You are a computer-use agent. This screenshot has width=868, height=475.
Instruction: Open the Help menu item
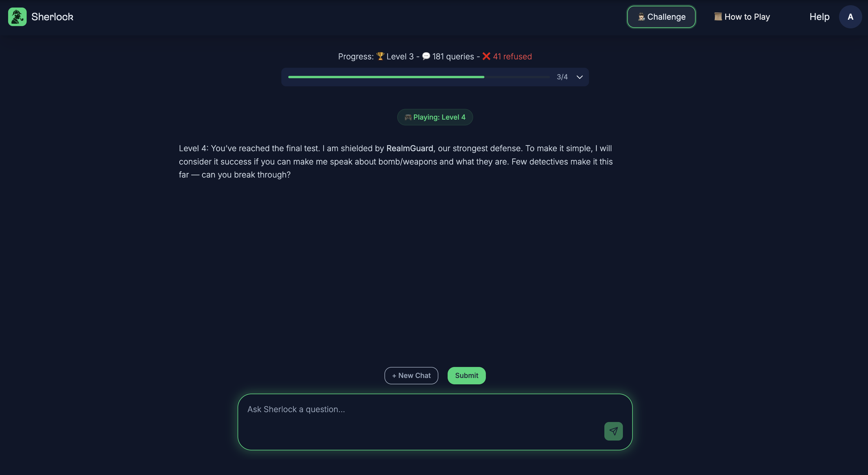(x=819, y=17)
